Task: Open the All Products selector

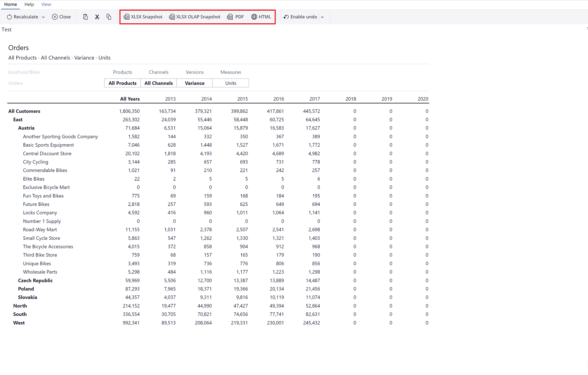Action: pos(122,83)
